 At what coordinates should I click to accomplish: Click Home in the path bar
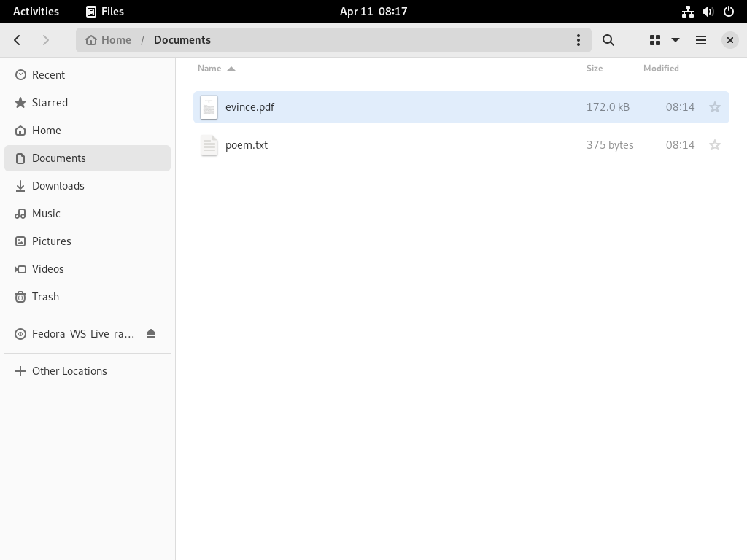[109, 40]
